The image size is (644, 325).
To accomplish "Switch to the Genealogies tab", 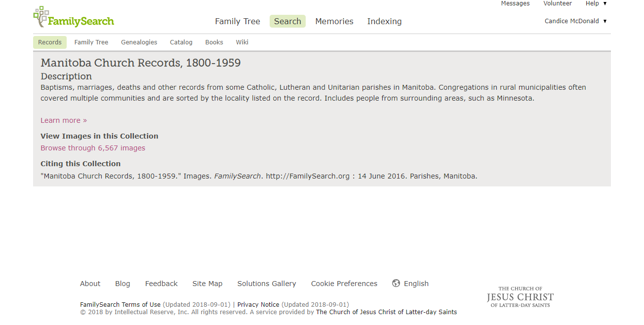I will coord(139,42).
